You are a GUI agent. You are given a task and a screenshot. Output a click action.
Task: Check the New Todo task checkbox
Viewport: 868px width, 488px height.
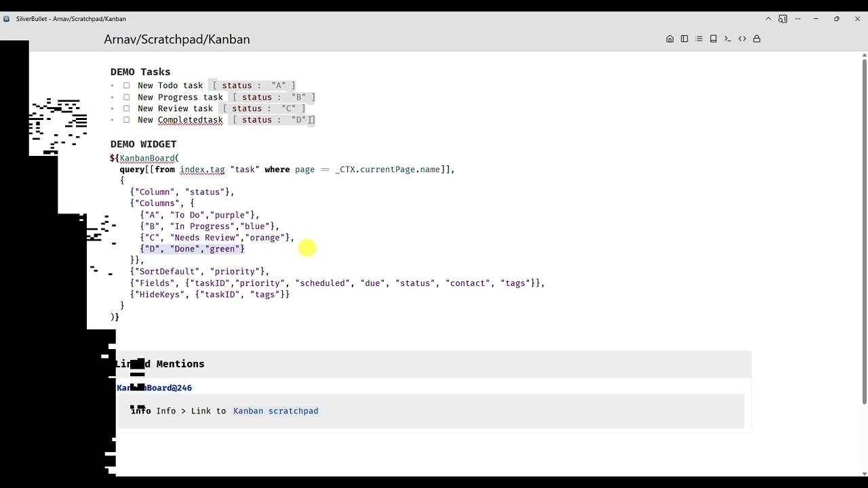pyautogui.click(x=127, y=85)
